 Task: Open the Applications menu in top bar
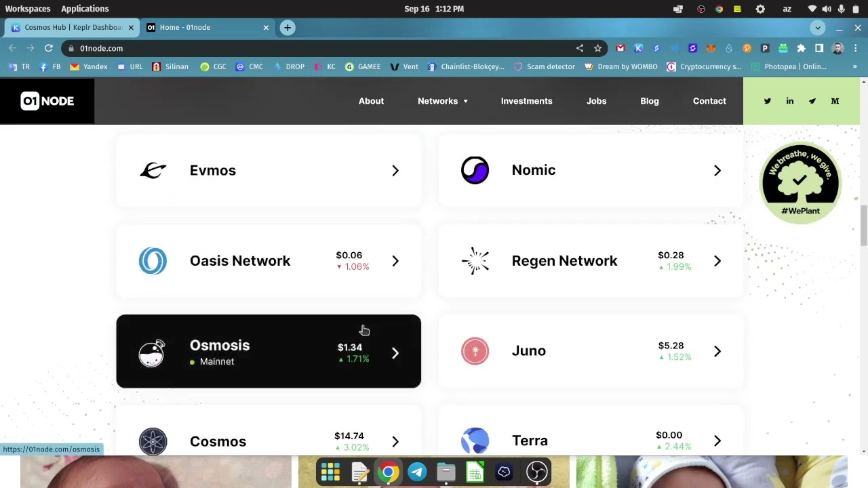[85, 9]
